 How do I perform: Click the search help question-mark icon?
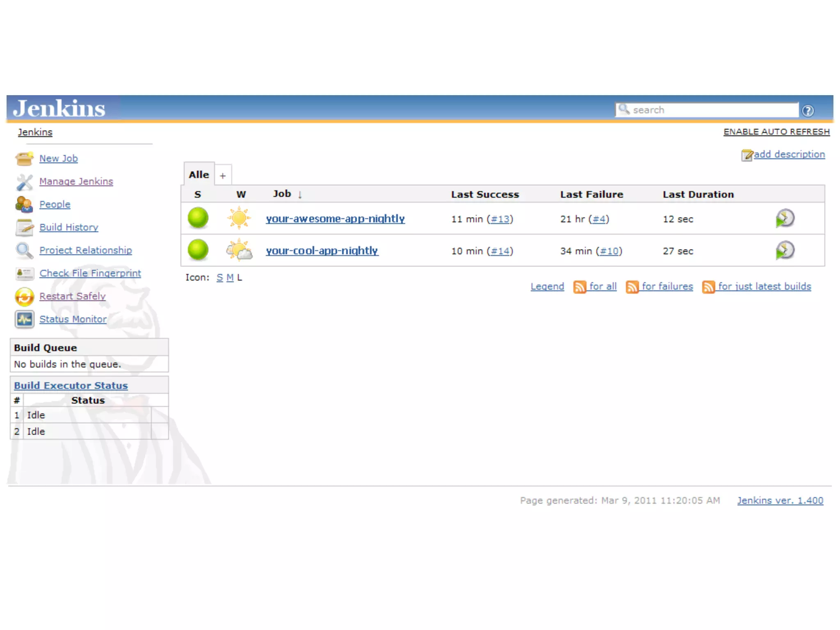click(808, 110)
